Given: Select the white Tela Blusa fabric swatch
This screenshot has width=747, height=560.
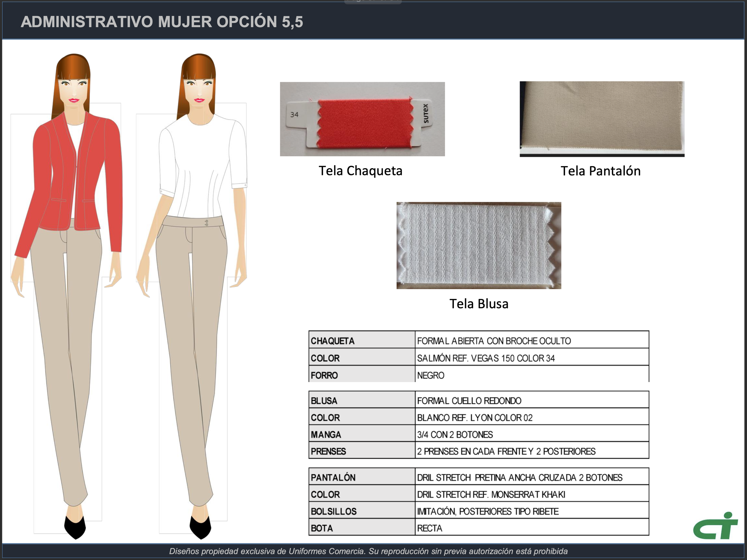Looking at the screenshot, I should point(478,246).
